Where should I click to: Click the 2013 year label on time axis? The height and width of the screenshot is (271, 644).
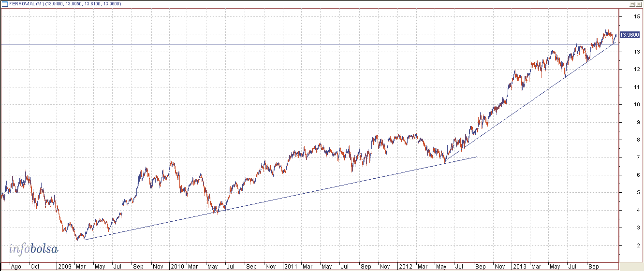(520, 266)
